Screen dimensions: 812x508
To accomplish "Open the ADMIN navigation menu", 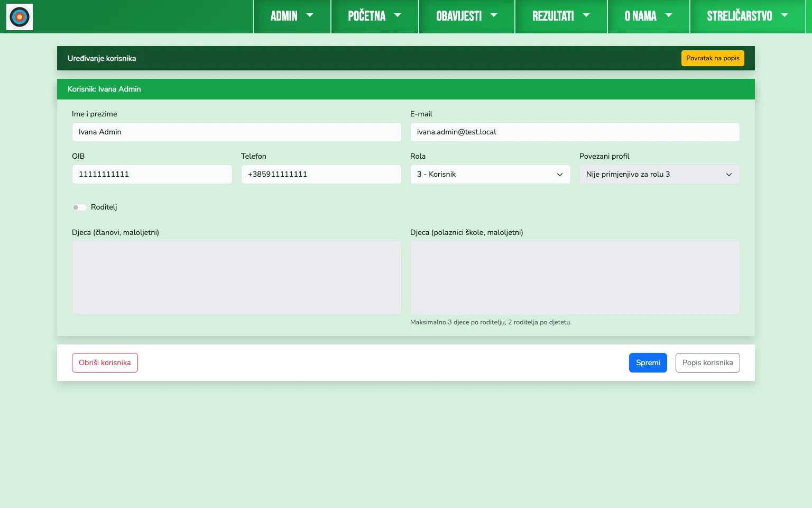I will (x=292, y=16).
